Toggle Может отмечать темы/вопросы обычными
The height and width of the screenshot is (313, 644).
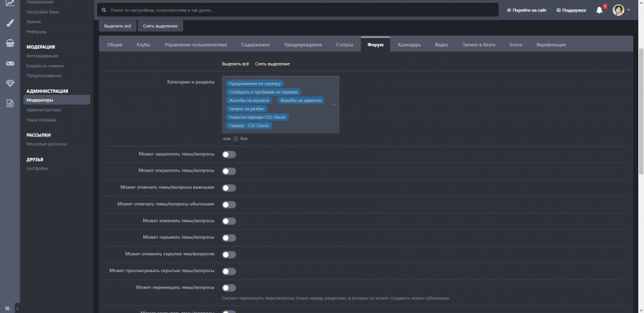pos(229,204)
